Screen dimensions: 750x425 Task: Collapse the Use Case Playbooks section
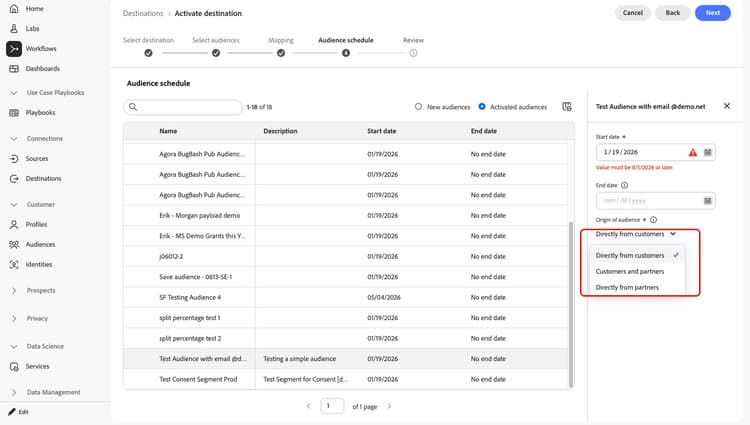coord(14,93)
